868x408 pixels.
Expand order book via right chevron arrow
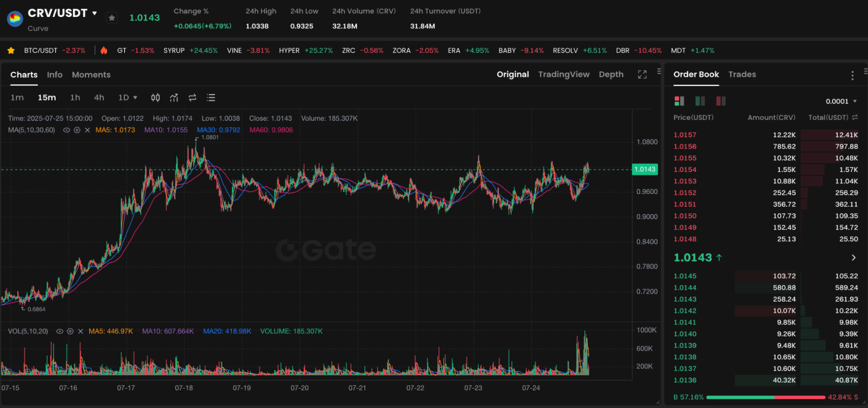[x=854, y=257]
